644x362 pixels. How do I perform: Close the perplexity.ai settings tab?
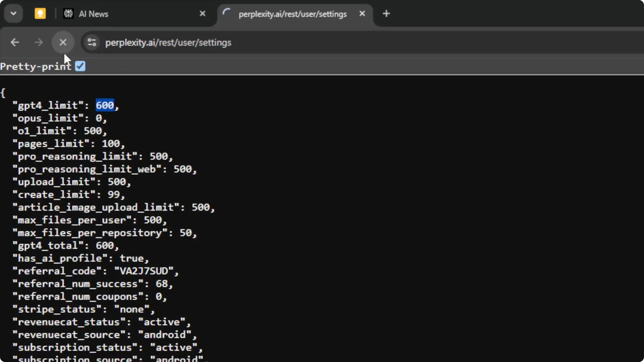pos(362,14)
